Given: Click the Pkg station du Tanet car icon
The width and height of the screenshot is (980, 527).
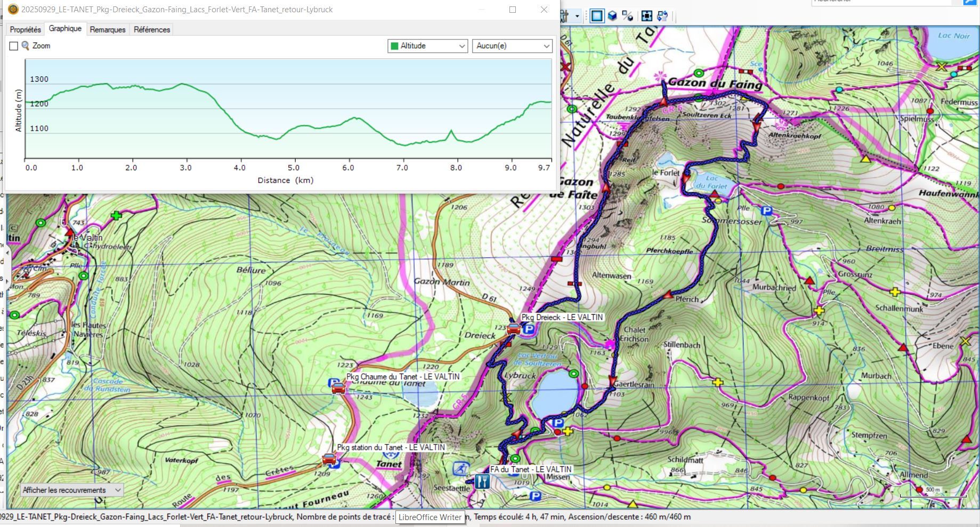Looking at the screenshot, I should pos(329,459).
